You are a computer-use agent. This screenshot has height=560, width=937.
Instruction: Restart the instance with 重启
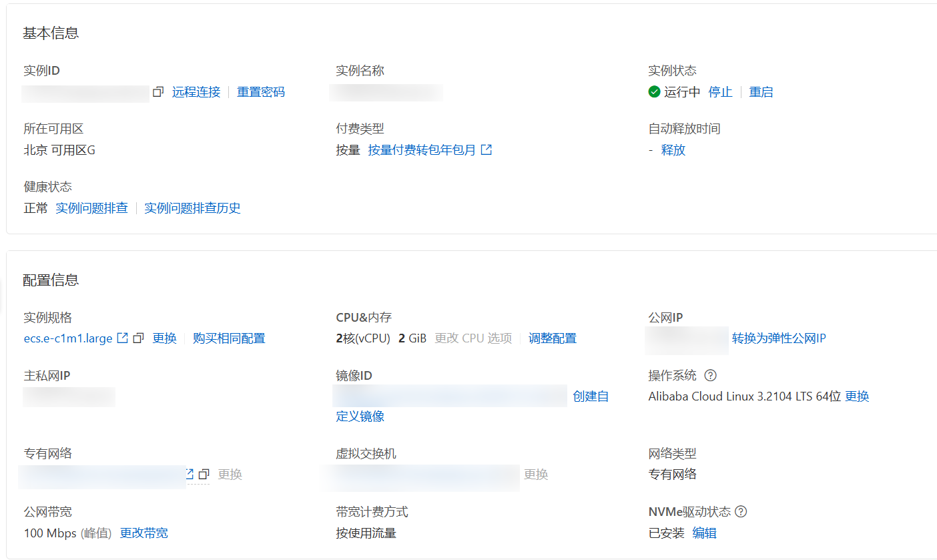[x=761, y=92]
